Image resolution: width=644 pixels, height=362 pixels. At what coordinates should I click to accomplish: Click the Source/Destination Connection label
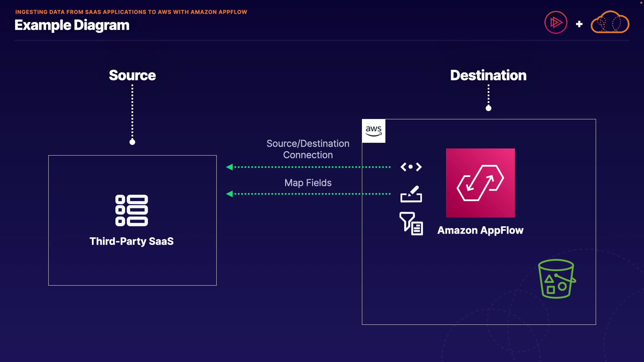308,149
